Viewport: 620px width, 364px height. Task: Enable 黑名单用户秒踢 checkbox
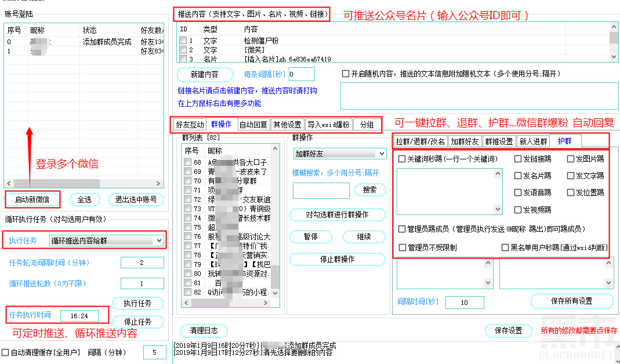coord(505,247)
